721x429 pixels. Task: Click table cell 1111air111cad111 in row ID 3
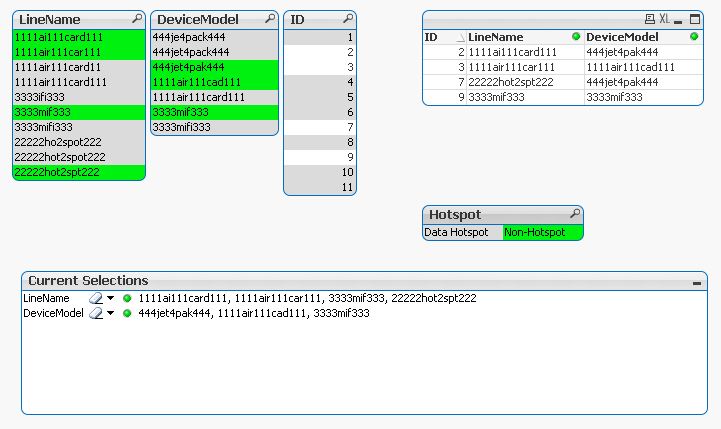[x=644, y=67]
